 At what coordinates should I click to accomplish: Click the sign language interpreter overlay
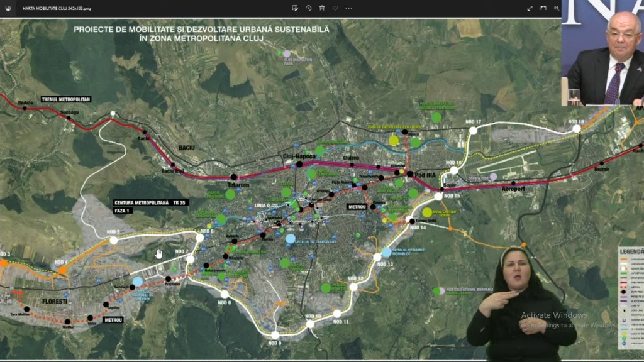(521, 303)
